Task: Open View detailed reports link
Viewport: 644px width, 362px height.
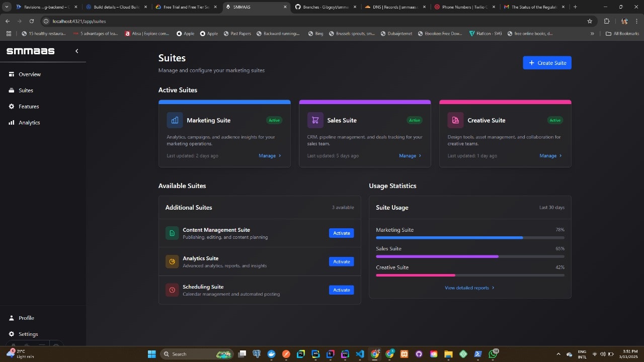Action: (469, 288)
